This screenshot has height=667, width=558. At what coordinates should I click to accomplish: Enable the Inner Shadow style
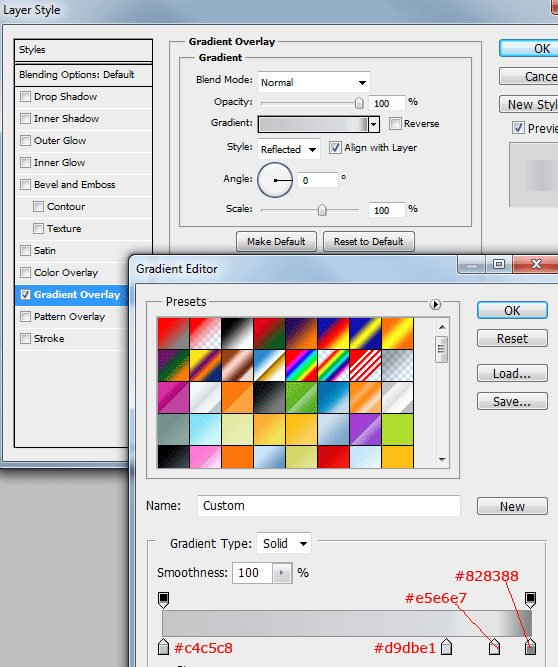(x=26, y=118)
